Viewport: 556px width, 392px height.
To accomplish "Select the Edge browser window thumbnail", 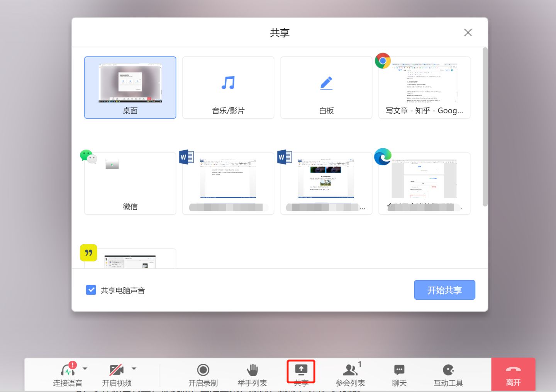I will (424, 183).
